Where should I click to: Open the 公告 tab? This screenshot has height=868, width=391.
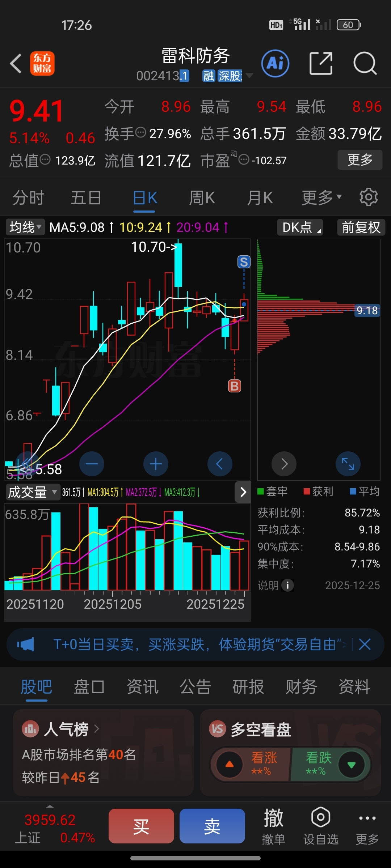coord(195,686)
